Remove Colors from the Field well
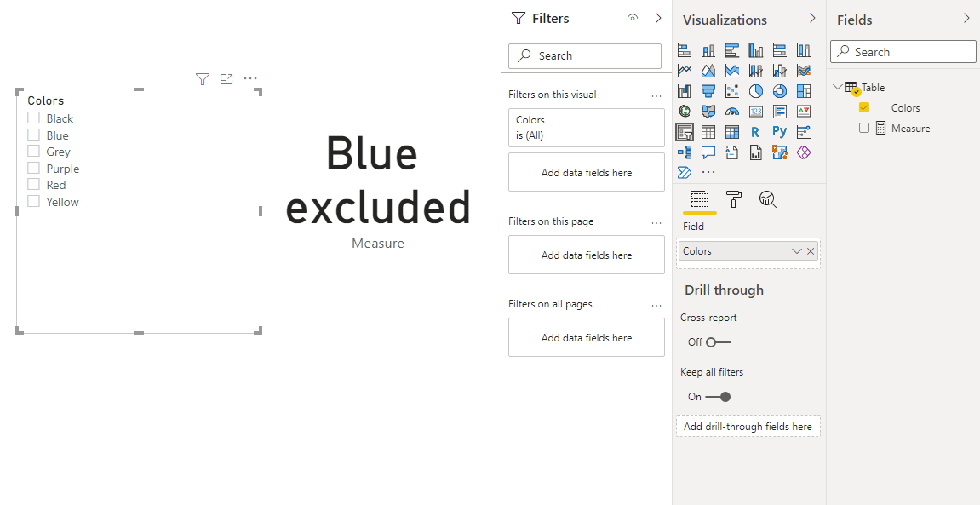Image resolution: width=980 pixels, height=505 pixels. pyautogui.click(x=811, y=251)
